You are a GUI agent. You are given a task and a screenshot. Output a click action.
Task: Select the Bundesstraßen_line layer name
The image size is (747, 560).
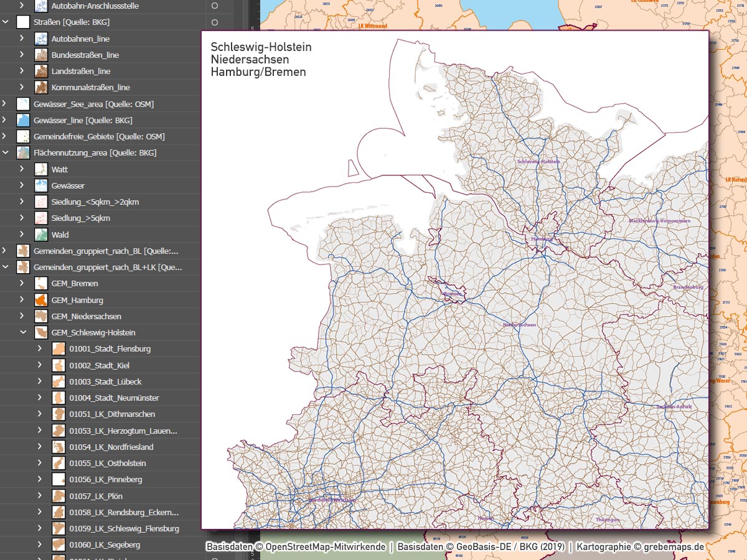(85, 55)
